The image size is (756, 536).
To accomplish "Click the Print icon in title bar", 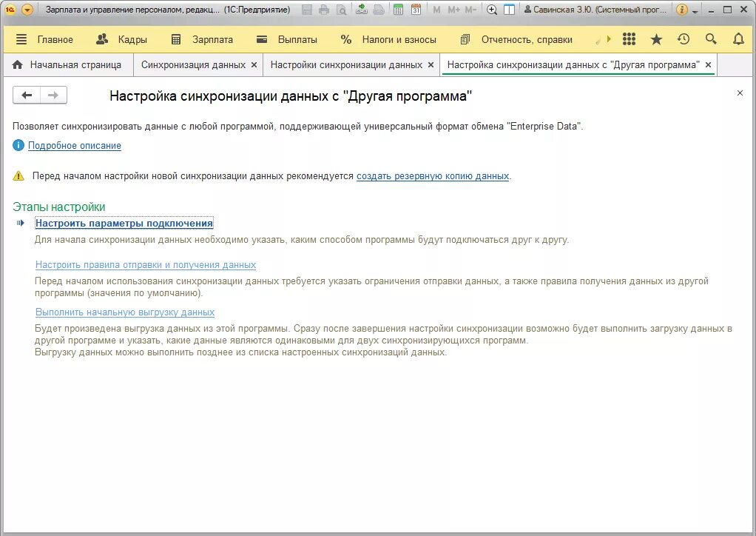I will pos(324,10).
